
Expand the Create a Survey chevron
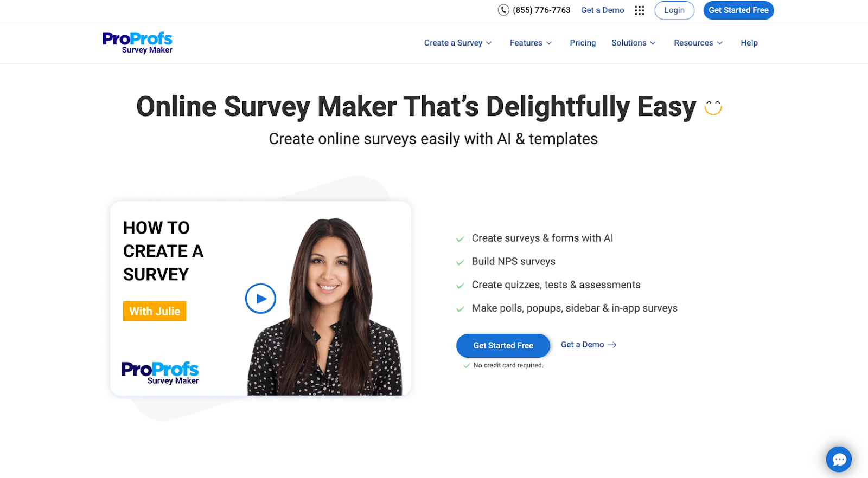click(x=489, y=43)
